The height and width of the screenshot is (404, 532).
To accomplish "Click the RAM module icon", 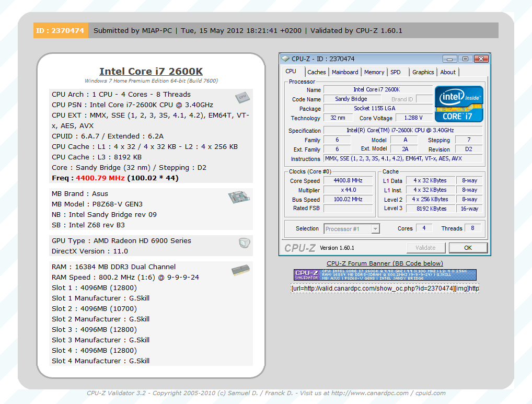I will tap(240, 270).
